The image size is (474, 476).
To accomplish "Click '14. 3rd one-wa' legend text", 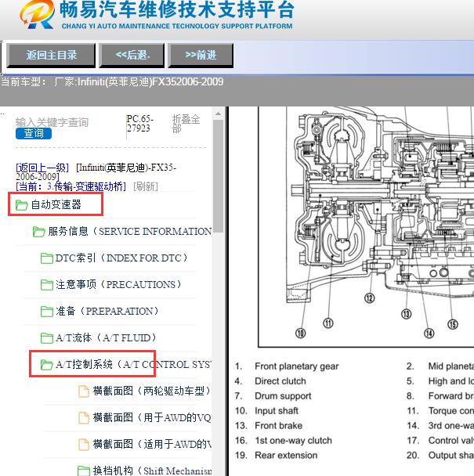I will [x=440, y=426].
